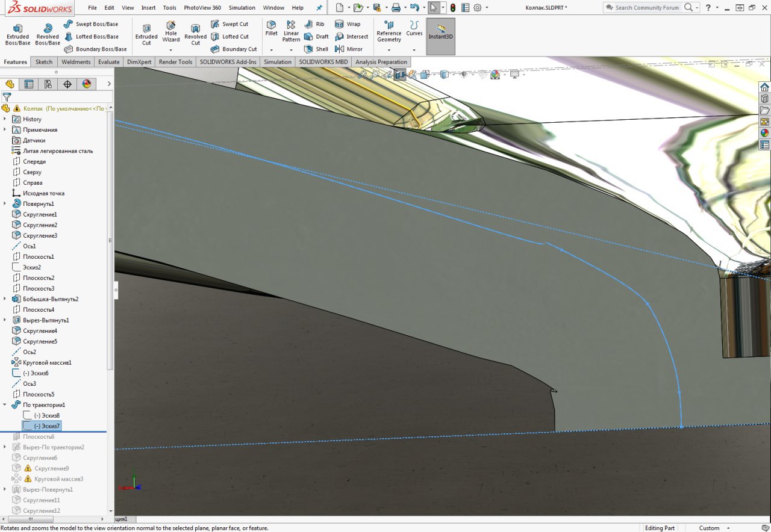
Task: Open the DisplayManager panel tab
Action: click(x=87, y=84)
